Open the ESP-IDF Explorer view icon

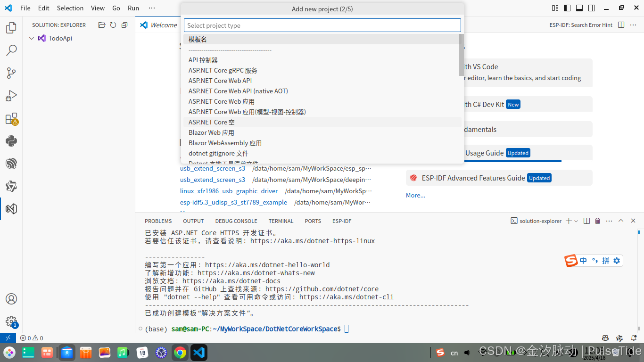pyautogui.click(x=11, y=164)
